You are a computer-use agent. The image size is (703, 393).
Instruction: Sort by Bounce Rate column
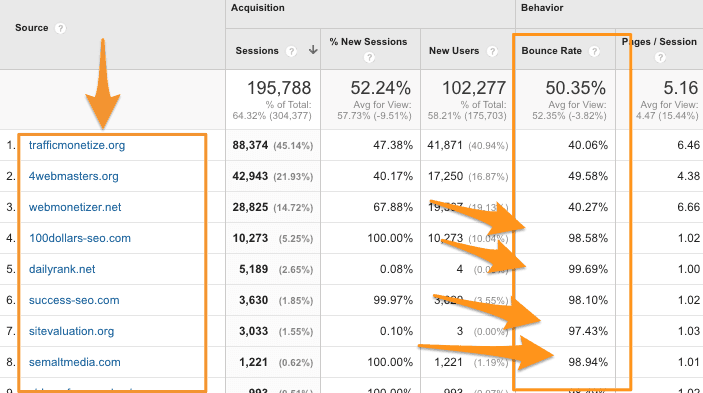551,51
